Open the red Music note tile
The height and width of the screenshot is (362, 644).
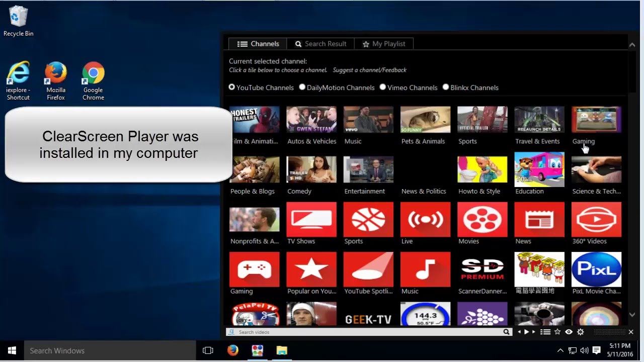[x=425, y=269]
